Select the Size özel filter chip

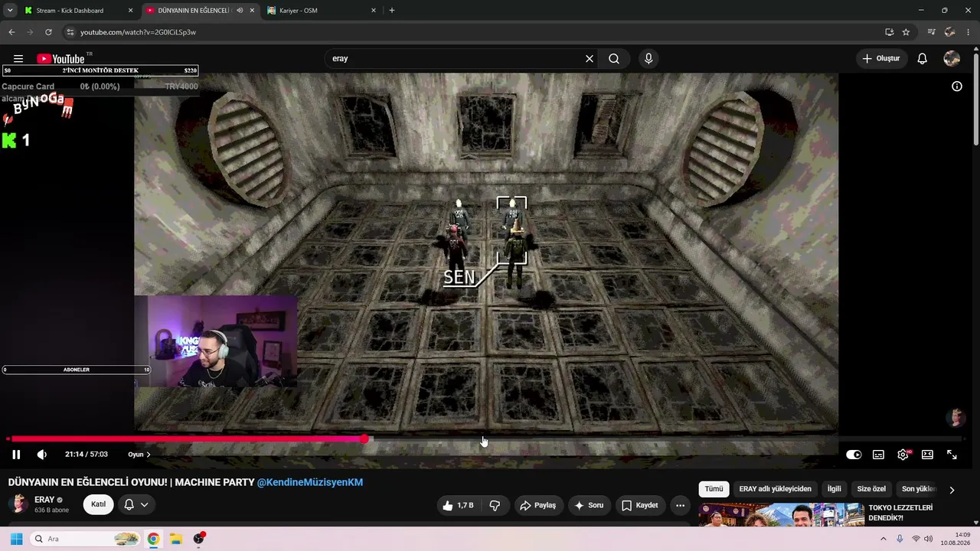(871, 489)
